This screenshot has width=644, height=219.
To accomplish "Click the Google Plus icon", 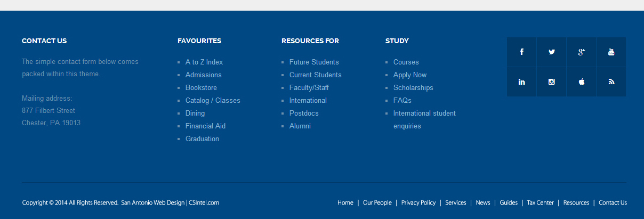I will point(581,52).
